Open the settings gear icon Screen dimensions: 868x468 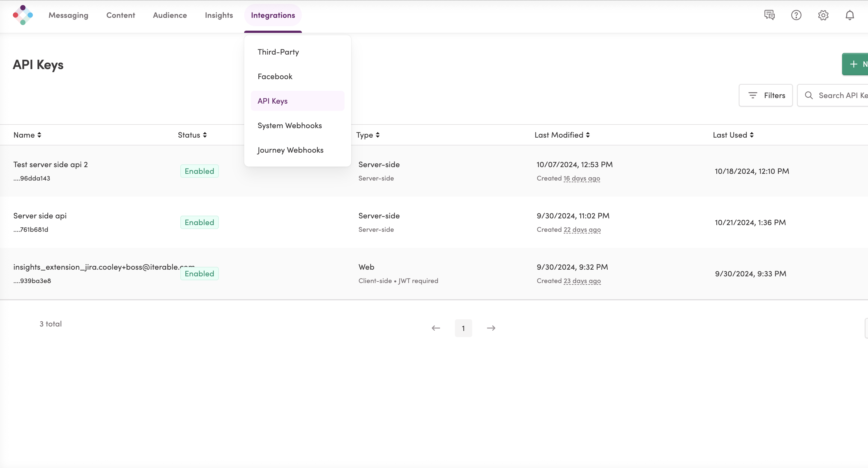click(x=823, y=15)
